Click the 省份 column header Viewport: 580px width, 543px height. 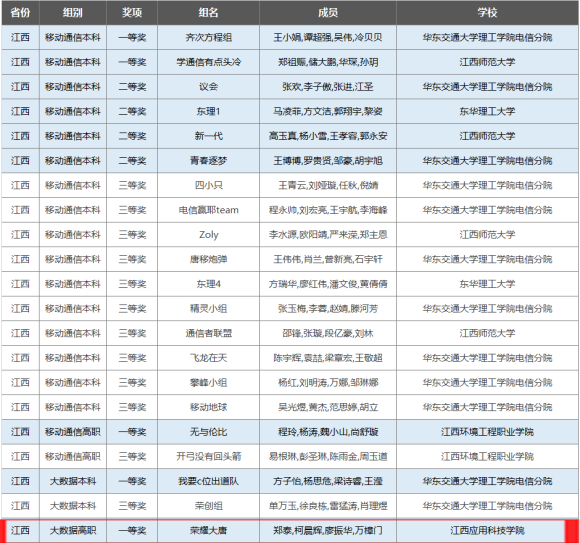coord(20,13)
